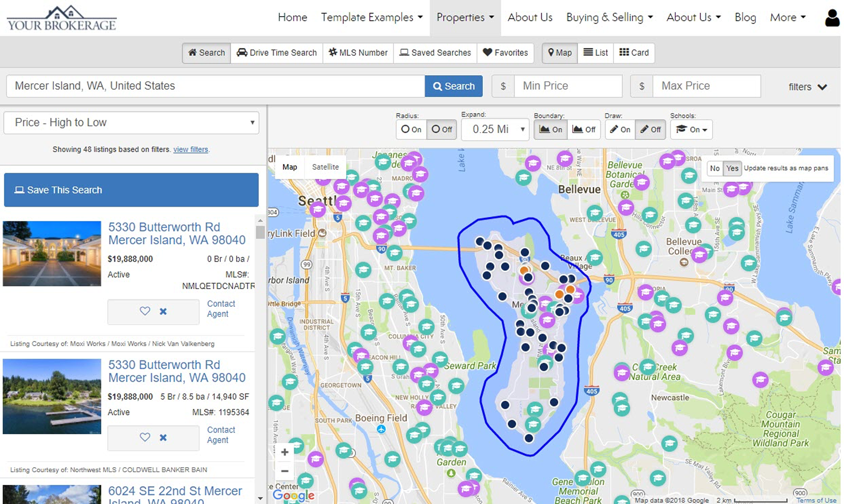Viewport: 844px width, 504px height.
Task: Switch map to Satellite view
Action: point(325,167)
